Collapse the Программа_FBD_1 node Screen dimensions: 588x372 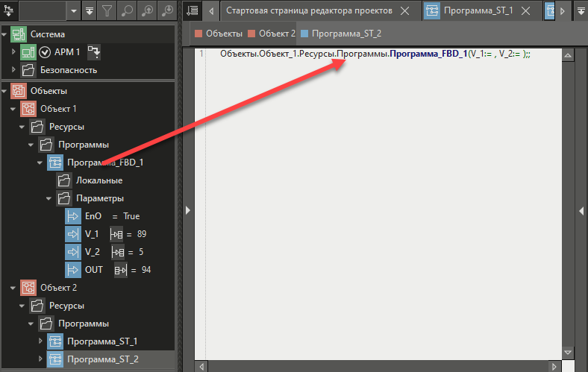pyautogui.click(x=40, y=163)
